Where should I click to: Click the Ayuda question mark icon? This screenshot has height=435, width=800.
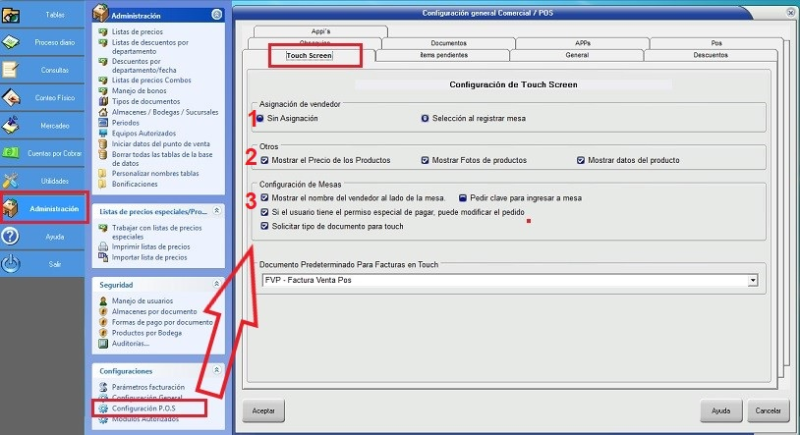pos(12,237)
